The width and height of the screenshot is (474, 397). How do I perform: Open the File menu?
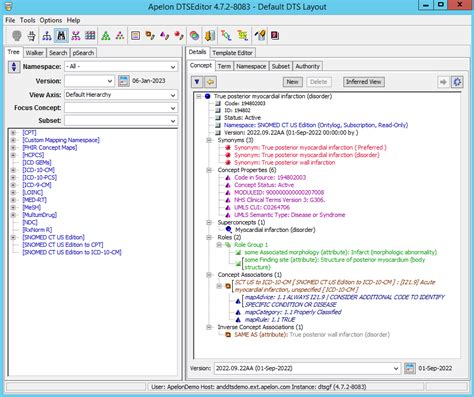(10, 20)
